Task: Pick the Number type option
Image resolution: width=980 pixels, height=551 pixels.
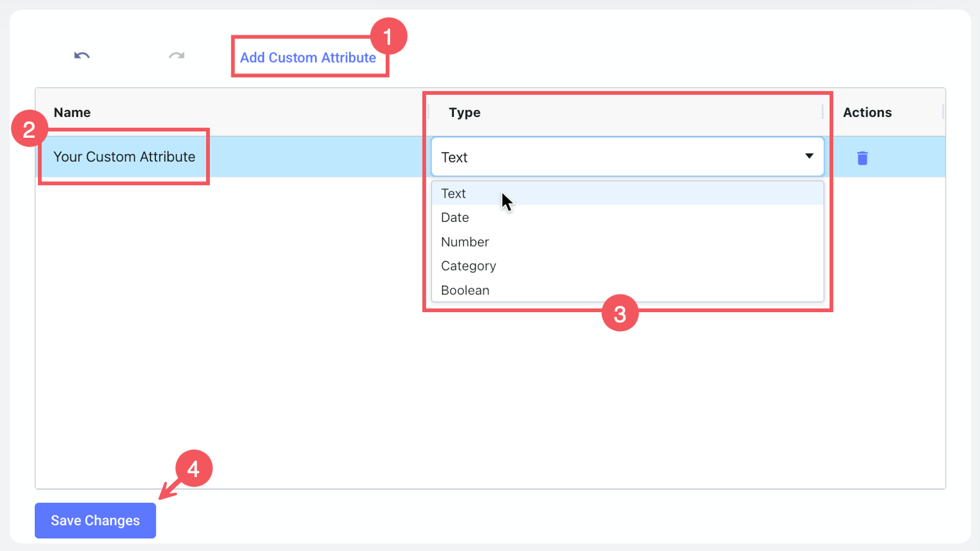Action: [x=465, y=242]
